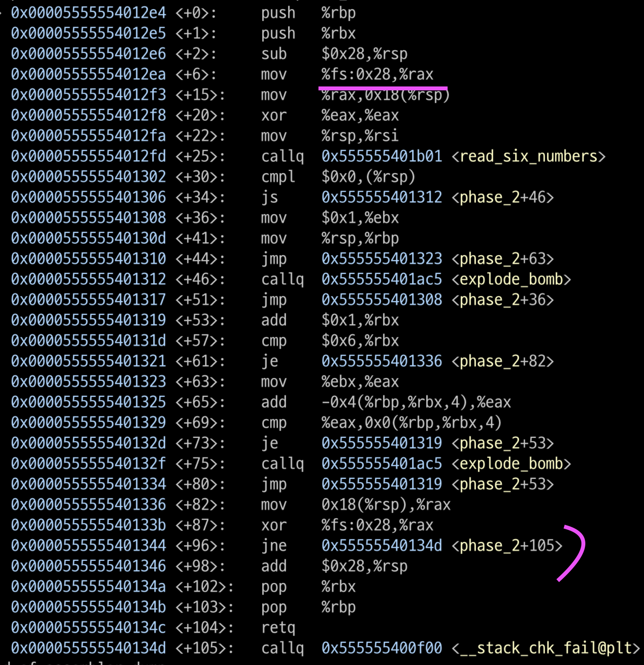Select the <+69> offset label
This screenshot has height=665, width=644.
click(x=200, y=423)
